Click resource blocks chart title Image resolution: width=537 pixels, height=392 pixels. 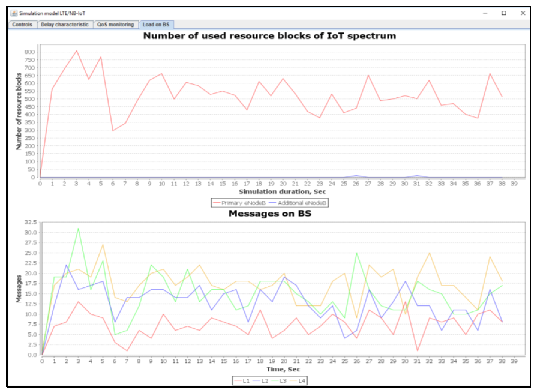pyautogui.click(x=269, y=36)
